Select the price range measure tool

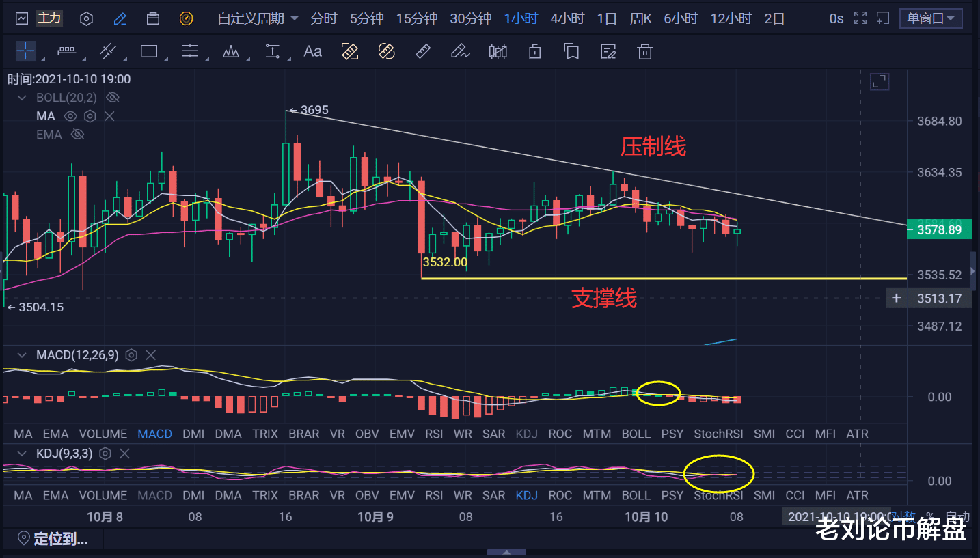pyautogui.click(x=272, y=51)
